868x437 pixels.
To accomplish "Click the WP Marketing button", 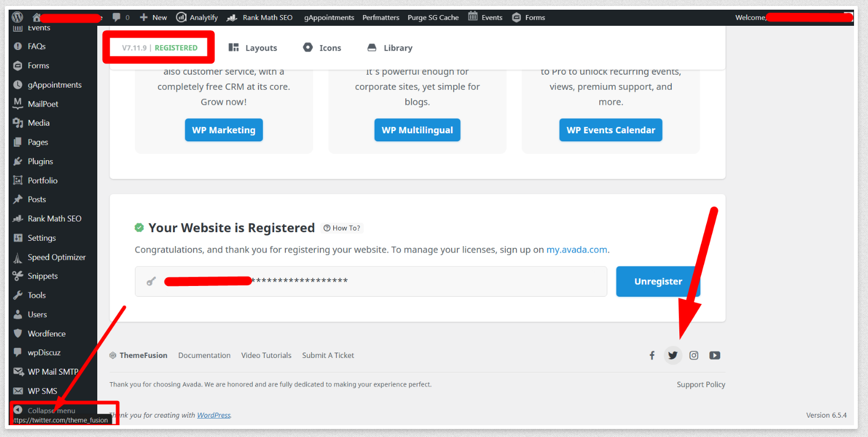I will click(224, 130).
